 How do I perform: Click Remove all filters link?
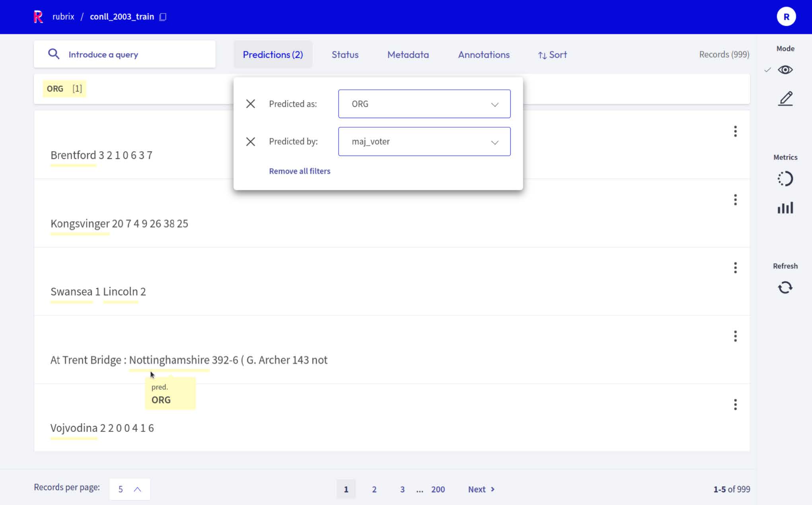click(300, 171)
